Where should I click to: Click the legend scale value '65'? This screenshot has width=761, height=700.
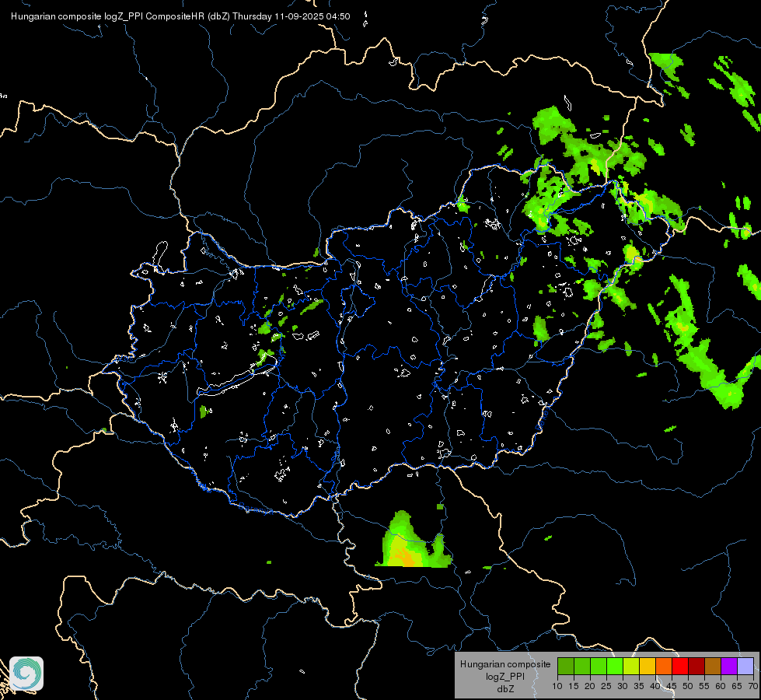point(737,686)
